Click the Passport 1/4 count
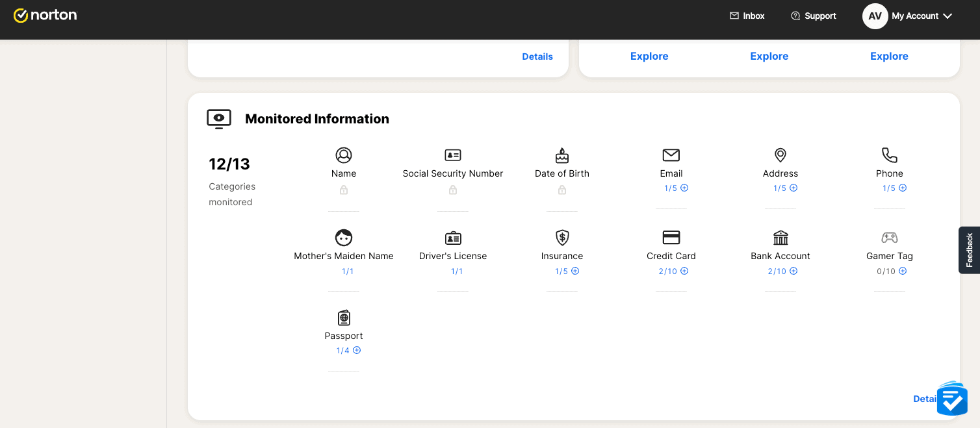The width and height of the screenshot is (980, 428). 342,351
